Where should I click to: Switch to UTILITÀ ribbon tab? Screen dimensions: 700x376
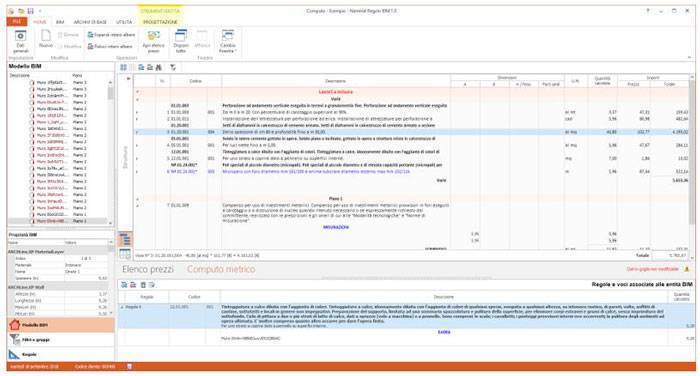tap(124, 22)
